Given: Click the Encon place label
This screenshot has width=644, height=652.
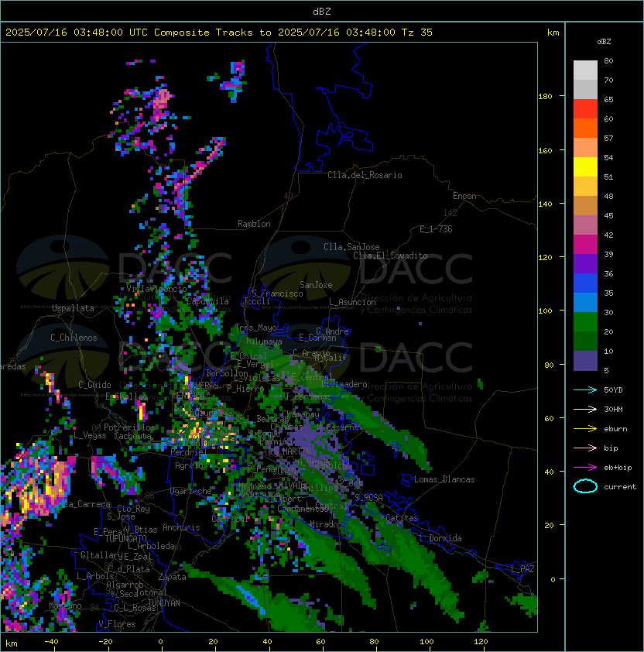Looking at the screenshot, I should click(x=464, y=196).
